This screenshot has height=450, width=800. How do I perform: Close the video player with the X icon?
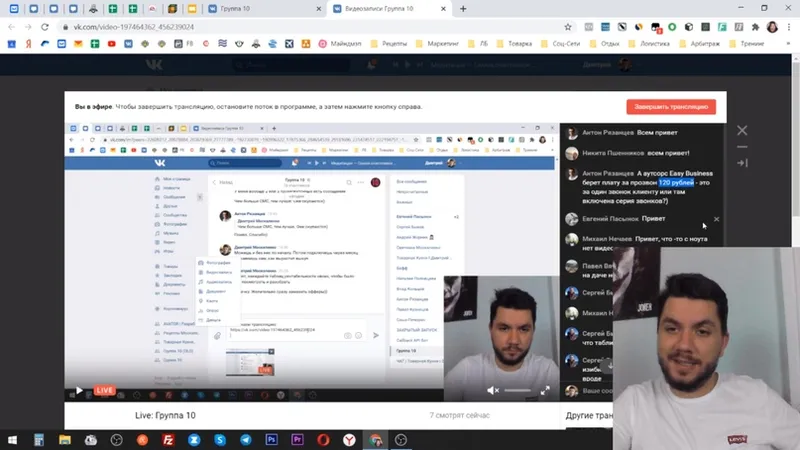pos(742,131)
